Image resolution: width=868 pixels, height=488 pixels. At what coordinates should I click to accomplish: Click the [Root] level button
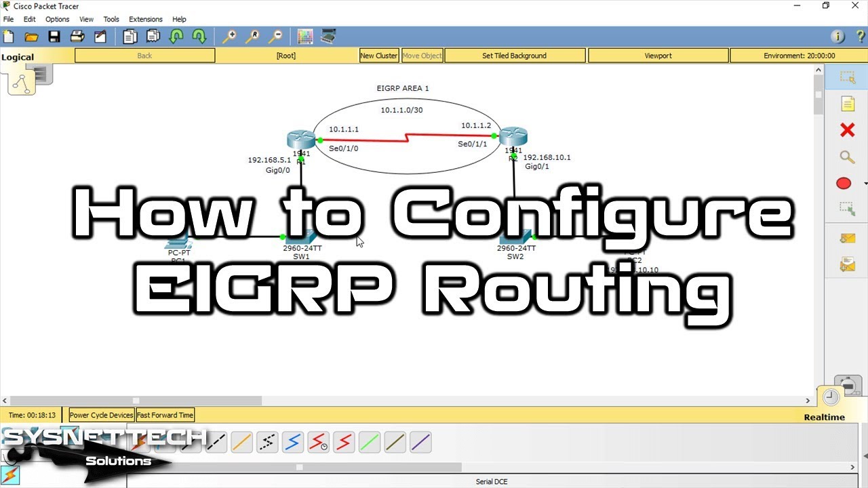click(286, 56)
